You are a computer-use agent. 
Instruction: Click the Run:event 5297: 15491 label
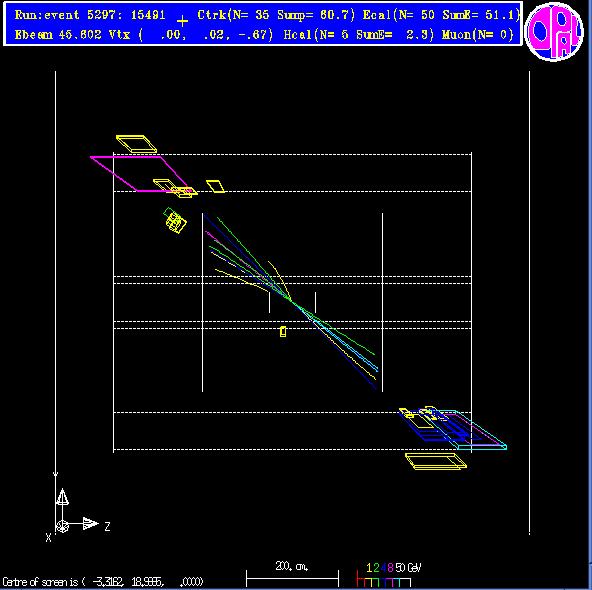pyautogui.click(x=90, y=15)
